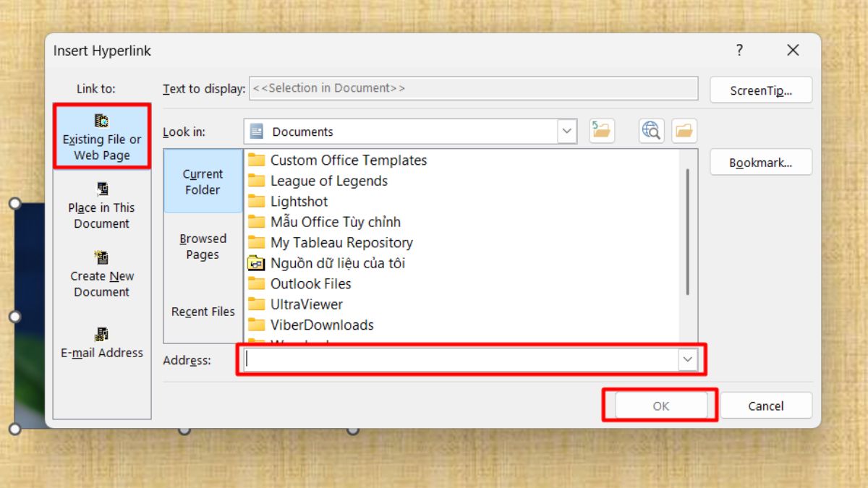Cancel the Insert Hyperlink dialog
The height and width of the screenshot is (488, 868).
pos(766,406)
